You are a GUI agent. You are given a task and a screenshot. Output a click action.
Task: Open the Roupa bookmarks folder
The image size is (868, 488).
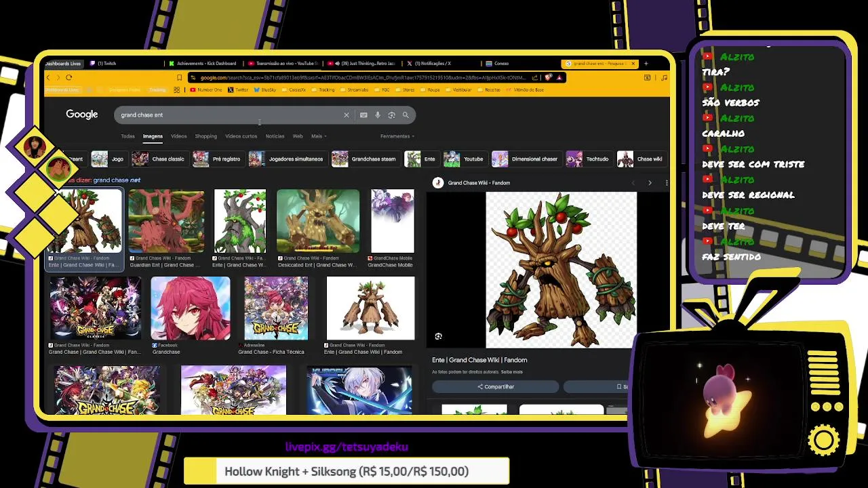429,89
